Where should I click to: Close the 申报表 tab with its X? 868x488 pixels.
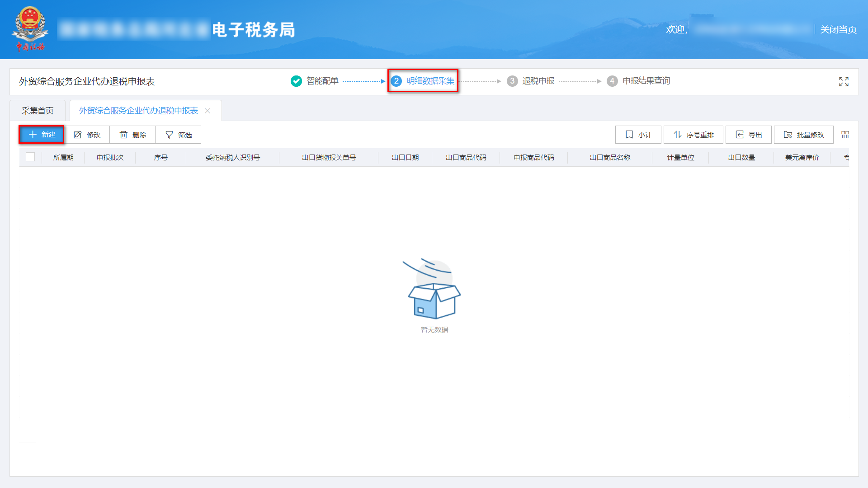[208, 110]
